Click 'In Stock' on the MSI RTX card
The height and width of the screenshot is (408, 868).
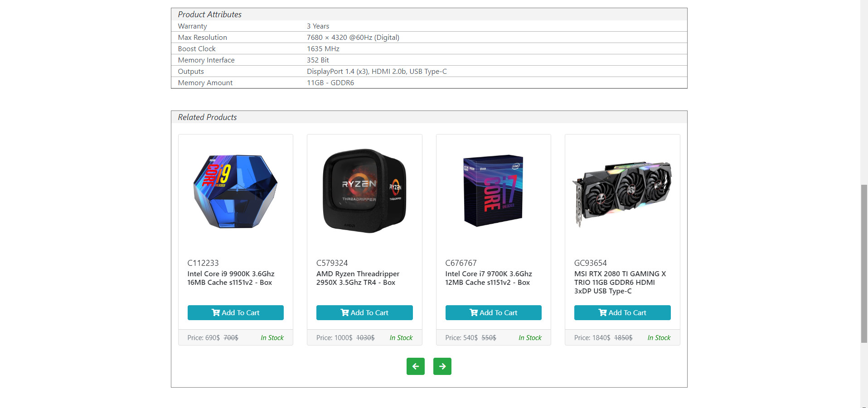point(659,338)
